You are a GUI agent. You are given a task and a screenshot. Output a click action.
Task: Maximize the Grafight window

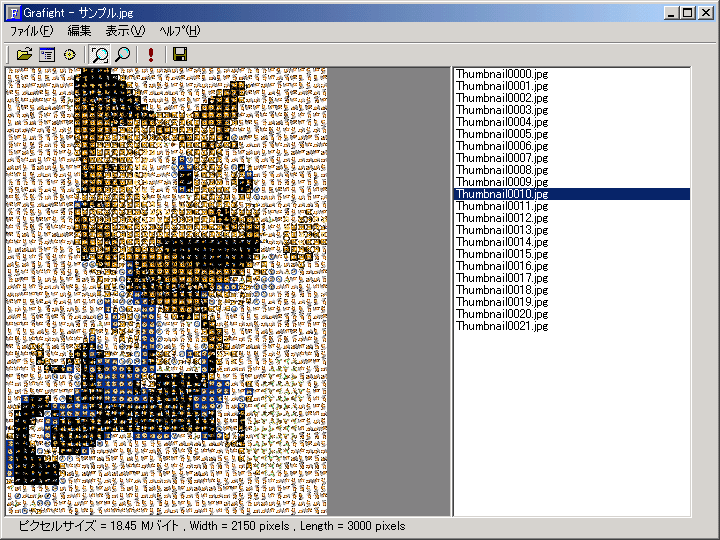coord(687,13)
